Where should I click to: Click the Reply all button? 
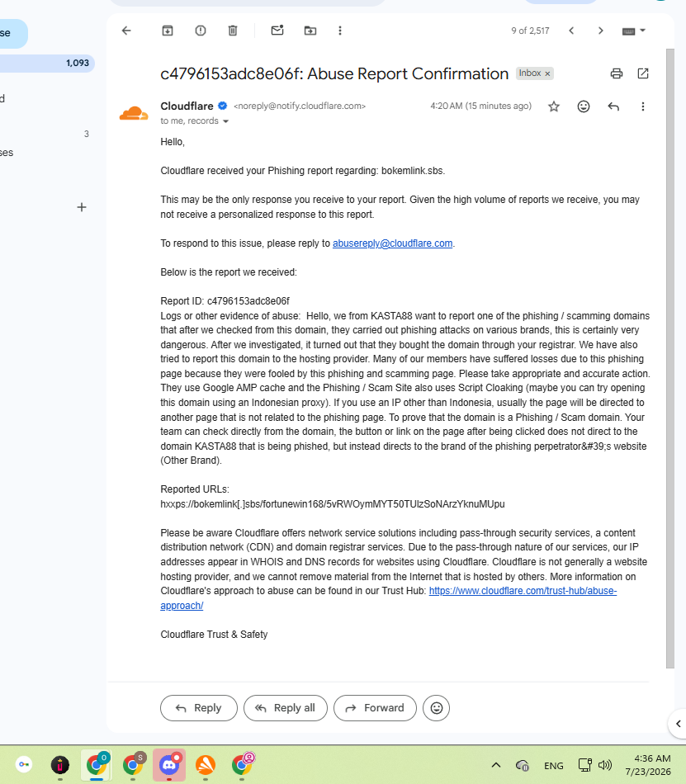[286, 708]
